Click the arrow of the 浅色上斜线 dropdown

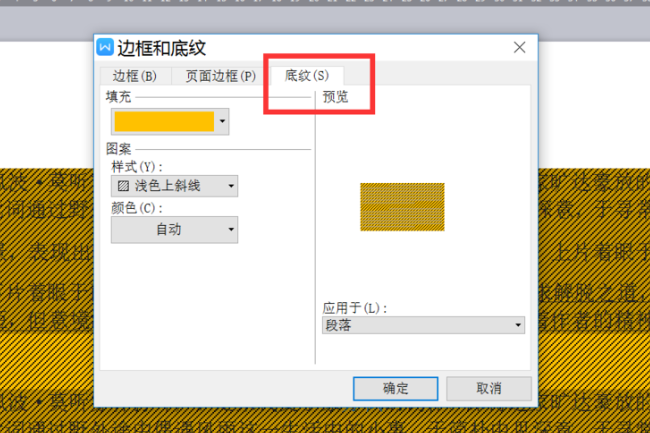[231, 186]
